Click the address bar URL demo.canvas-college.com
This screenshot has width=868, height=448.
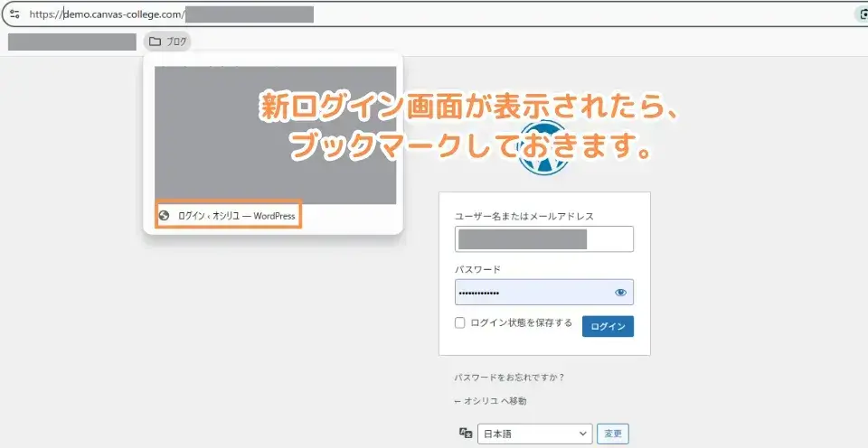coord(108,14)
